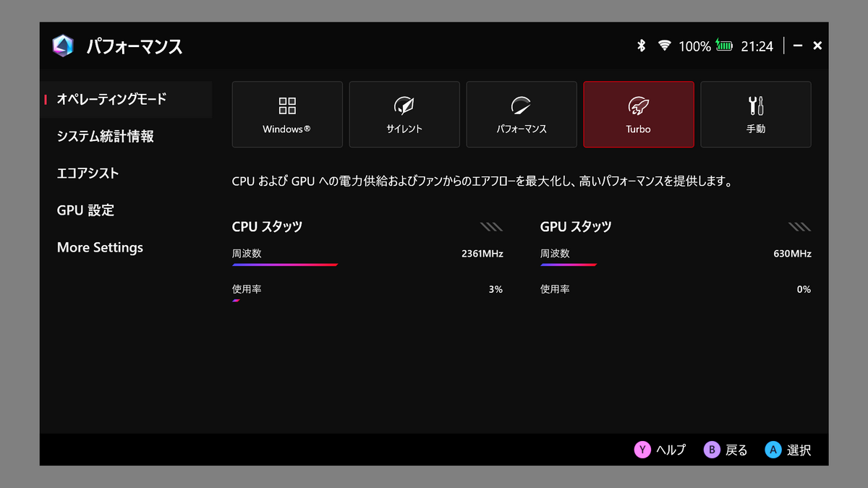868x488 pixels.
Task: Reselect the active Turbo mode
Action: point(638,114)
